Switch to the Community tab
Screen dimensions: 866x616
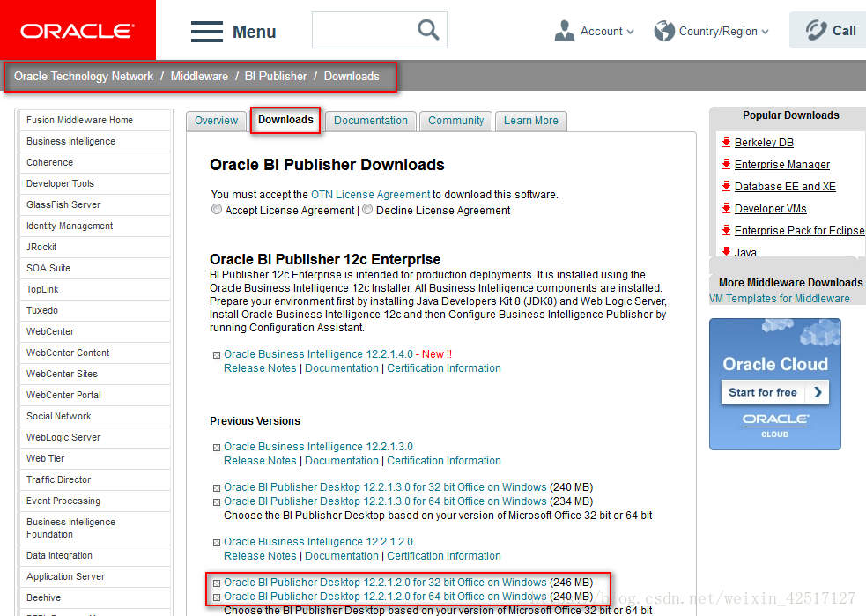point(455,121)
